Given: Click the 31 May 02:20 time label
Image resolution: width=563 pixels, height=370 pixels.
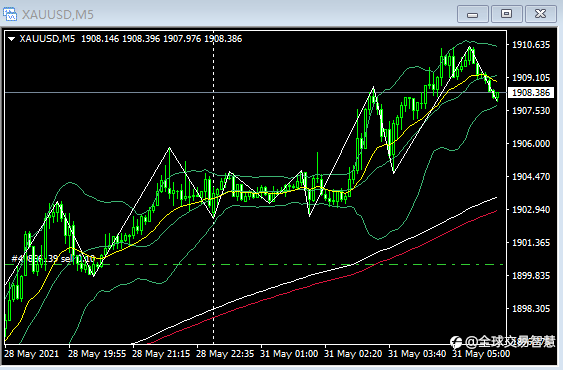Looking at the screenshot, I should point(353,354).
